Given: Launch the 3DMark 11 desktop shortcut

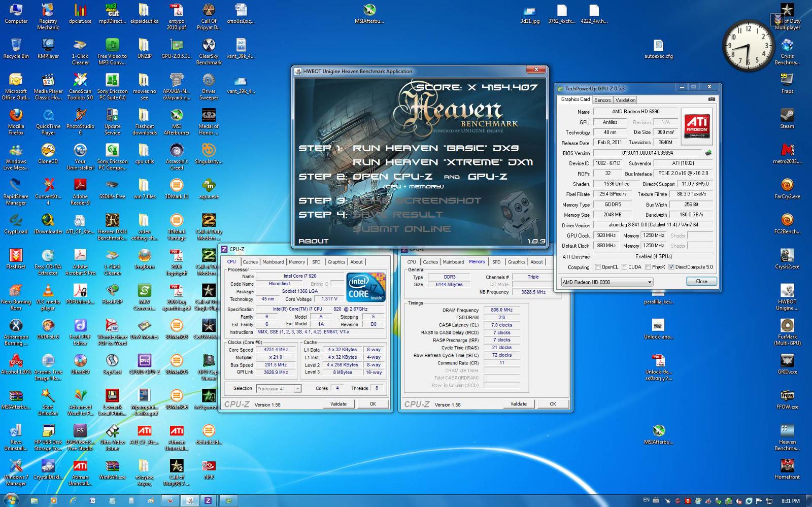Looking at the screenshot, I should 177,189.
